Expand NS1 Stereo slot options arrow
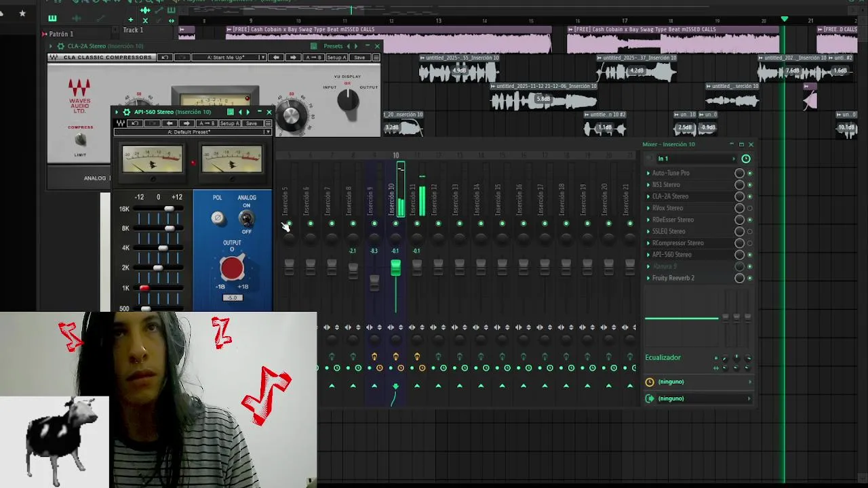This screenshot has width=868, height=488. tap(648, 184)
